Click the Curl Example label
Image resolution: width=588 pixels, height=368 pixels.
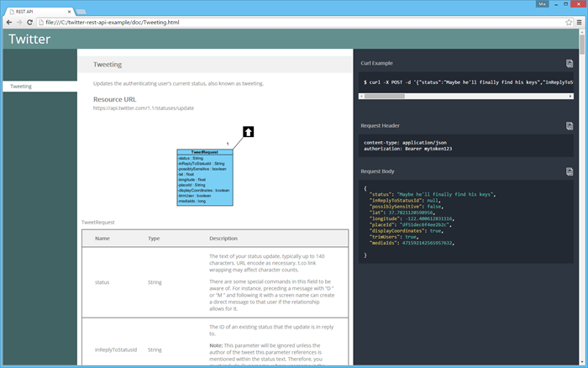coord(377,63)
